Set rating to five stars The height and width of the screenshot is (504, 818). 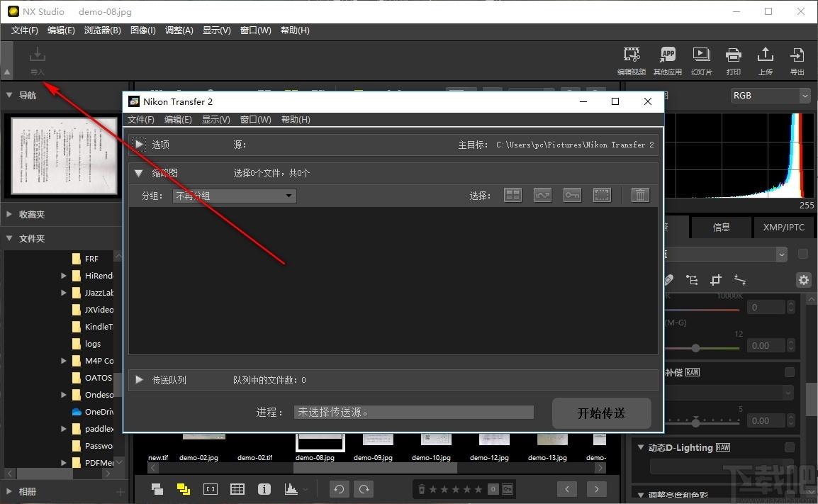click(478, 489)
